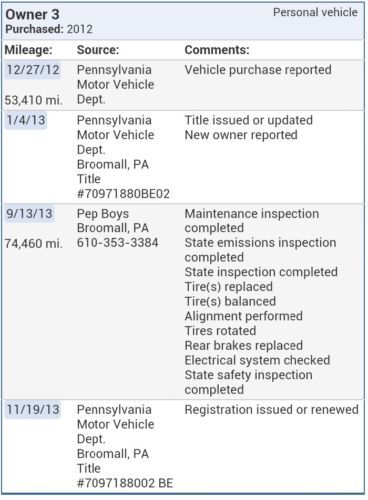The width and height of the screenshot is (368, 500).
Task: Select the 1/4/13 date badge
Action: 26,120
